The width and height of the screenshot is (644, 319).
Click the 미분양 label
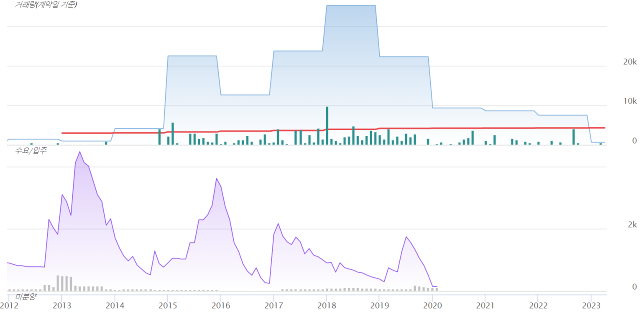pyautogui.click(x=26, y=296)
